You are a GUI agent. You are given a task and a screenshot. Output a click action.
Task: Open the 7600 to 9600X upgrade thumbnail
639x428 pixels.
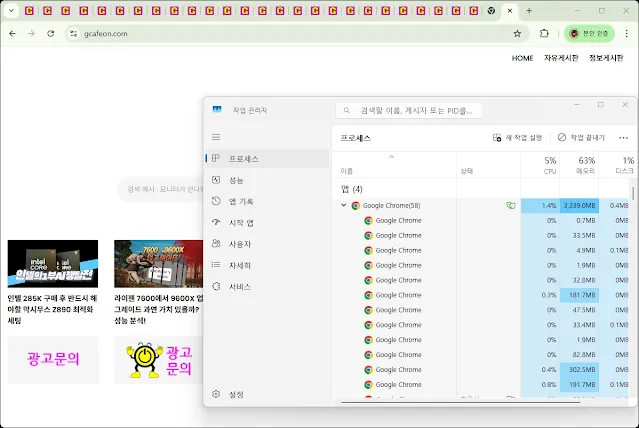tap(159, 264)
